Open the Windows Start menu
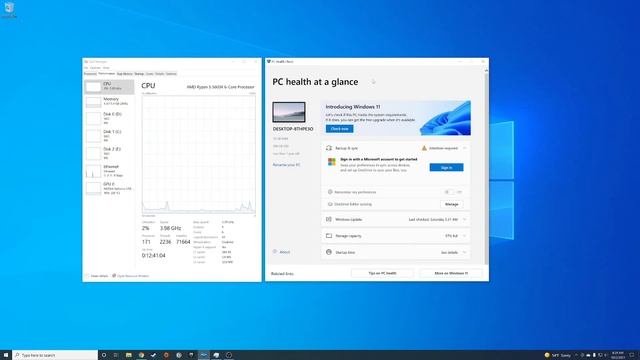This screenshot has width=640, height=360. click(6, 355)
